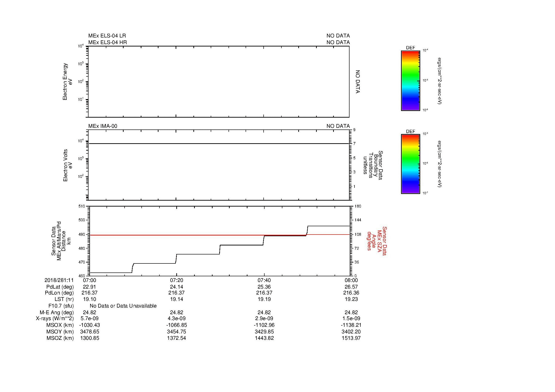Click MSOX value -1138.21
Screen dimensions: 555x392
click(351, 325)
